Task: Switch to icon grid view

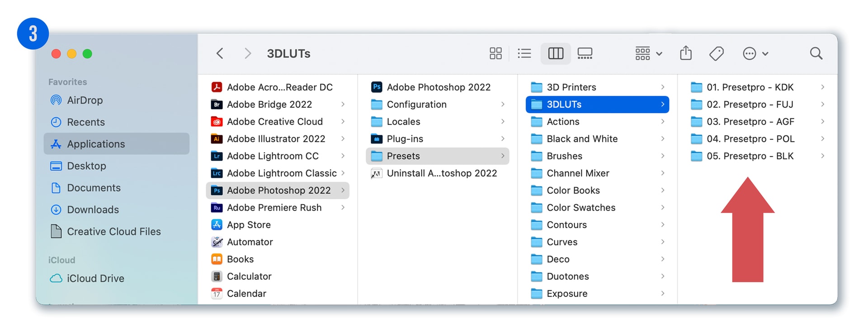Action: [495, 53]
